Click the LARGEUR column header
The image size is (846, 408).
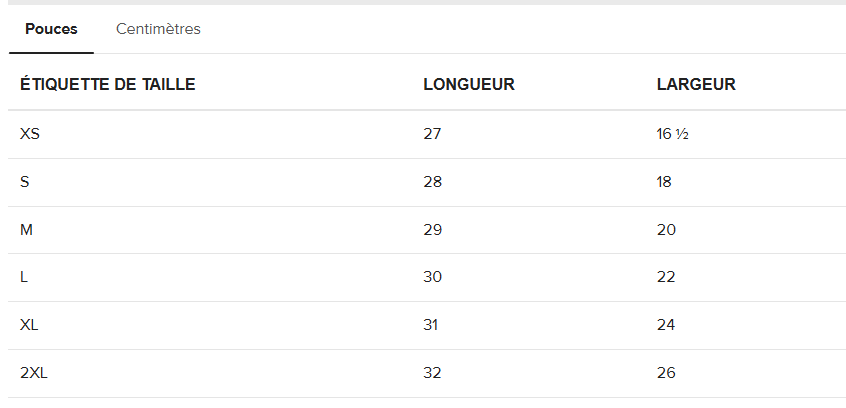click(696, 84)
